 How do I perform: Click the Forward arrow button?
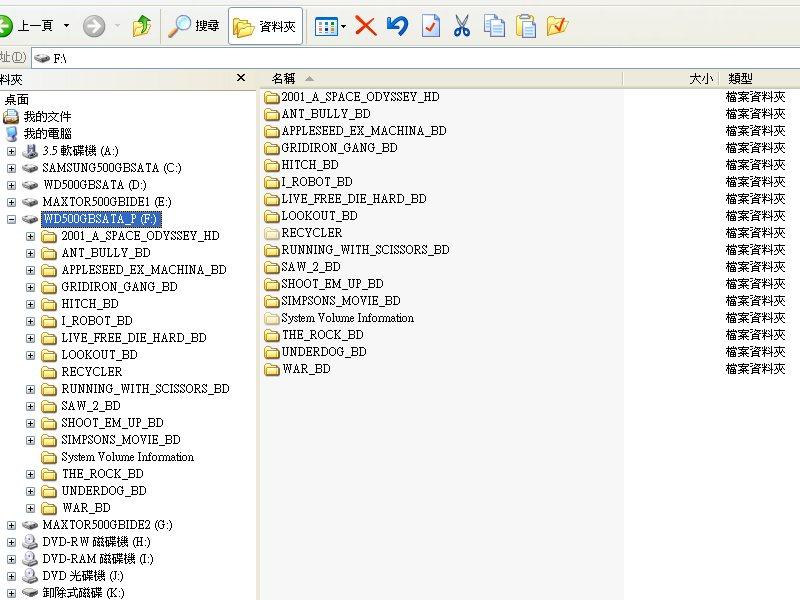tap(94, 26)
